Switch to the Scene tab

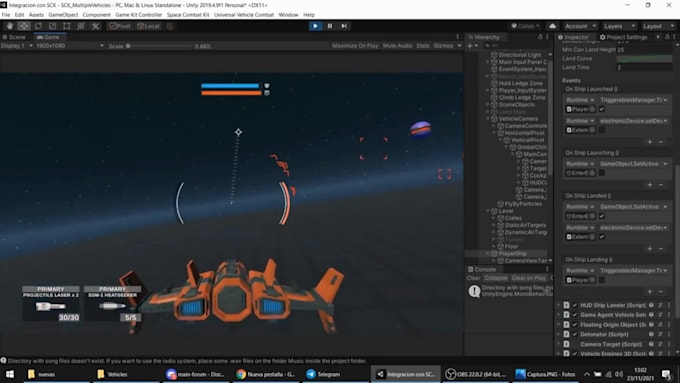pyautogui.click(x=14, y=37)
